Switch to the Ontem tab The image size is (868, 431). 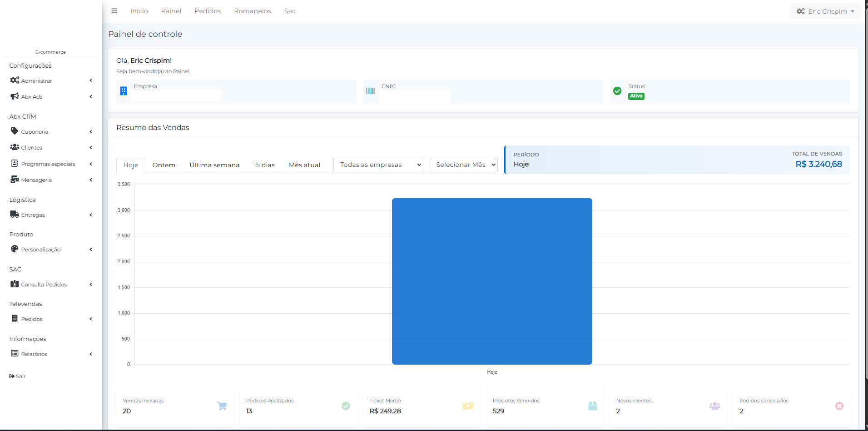point(164,165)
